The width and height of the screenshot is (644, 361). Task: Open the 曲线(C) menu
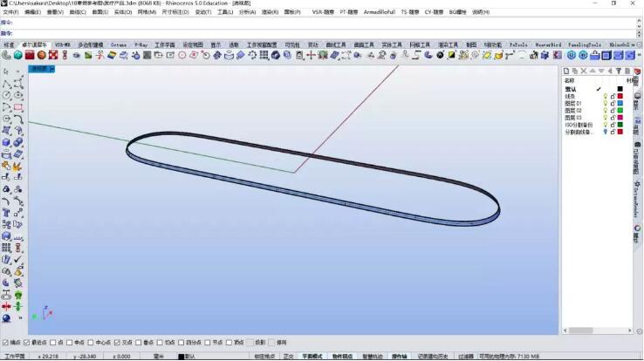coord(78,12)
